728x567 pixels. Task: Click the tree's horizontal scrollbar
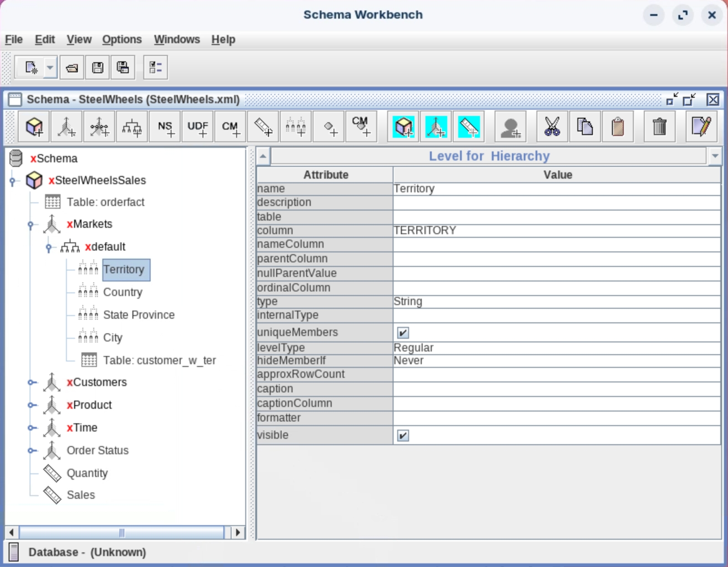[x=121, y=532]
